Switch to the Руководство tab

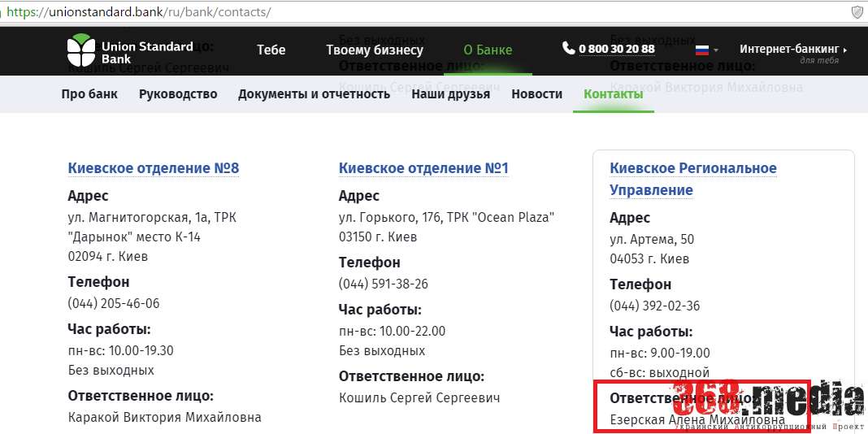[178, 94]
